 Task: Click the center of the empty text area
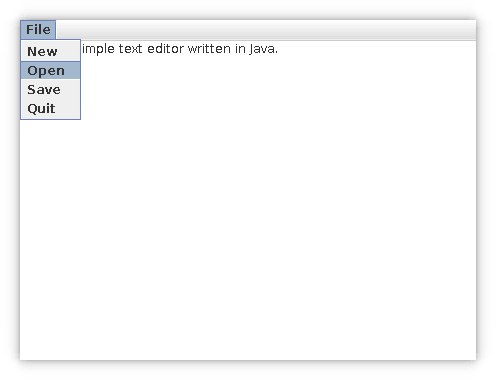coord(248,200)
